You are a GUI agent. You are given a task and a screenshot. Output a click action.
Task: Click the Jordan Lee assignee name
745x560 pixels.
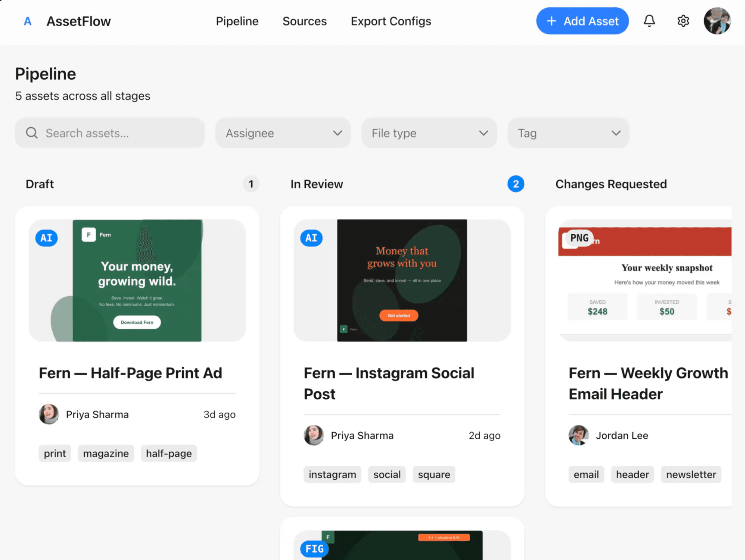622,435
